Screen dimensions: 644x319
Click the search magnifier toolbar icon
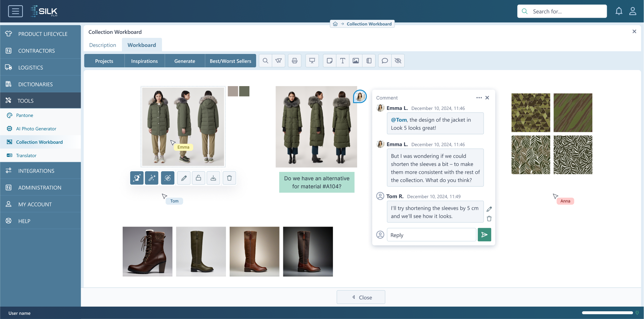[x=265, y=61]
